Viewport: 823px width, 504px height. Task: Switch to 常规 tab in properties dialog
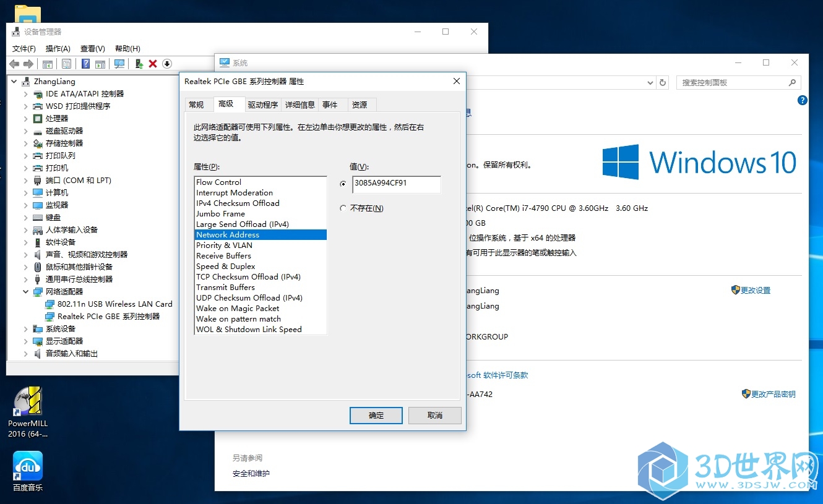click(197, 105)
